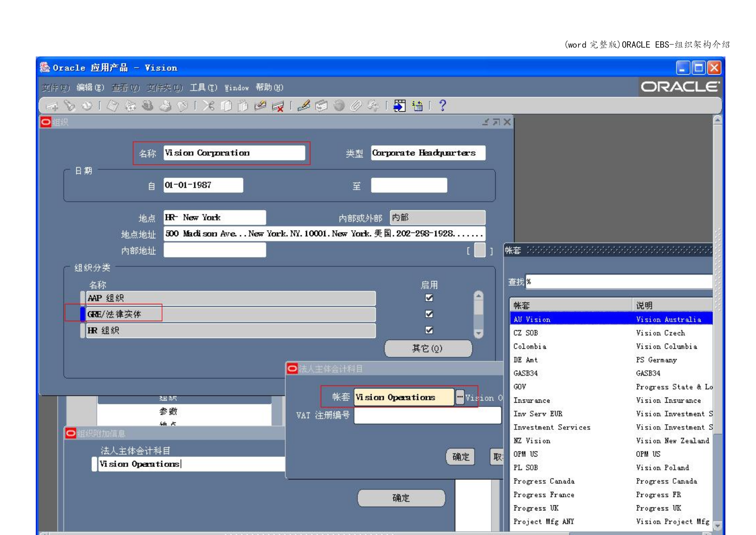Click the bracketed descriptive flexfield box
Screen dimensions: 756x535
pos(480,250)
